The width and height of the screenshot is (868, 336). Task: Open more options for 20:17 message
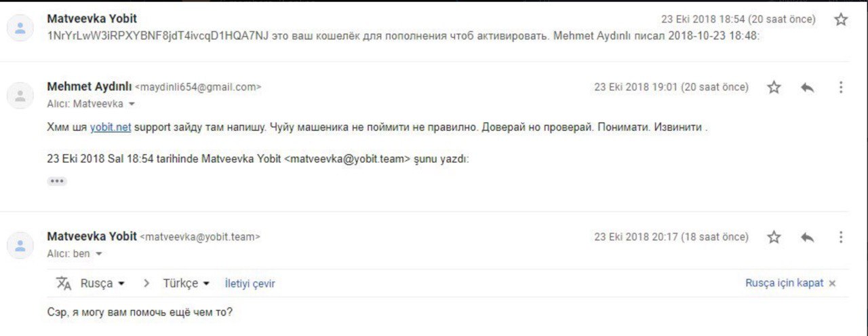(x=841, y=237)
